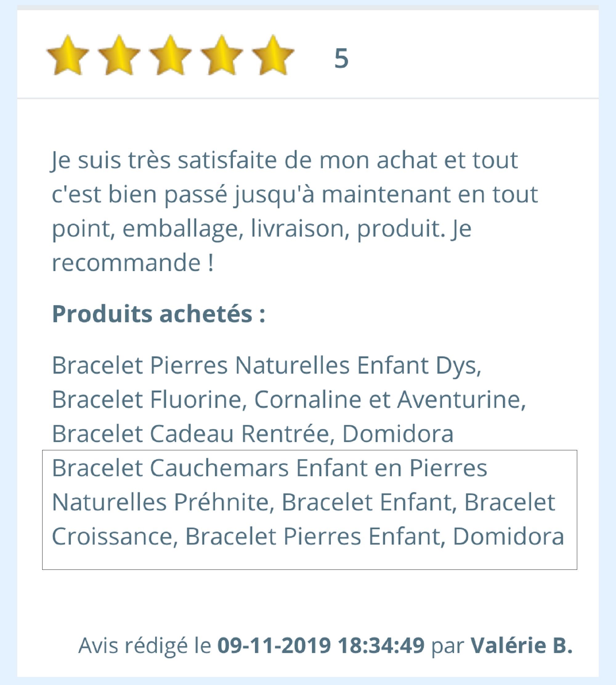Click the fourth gold star
Viewport: 616px width, 685px height.
(x=222, y=55)
